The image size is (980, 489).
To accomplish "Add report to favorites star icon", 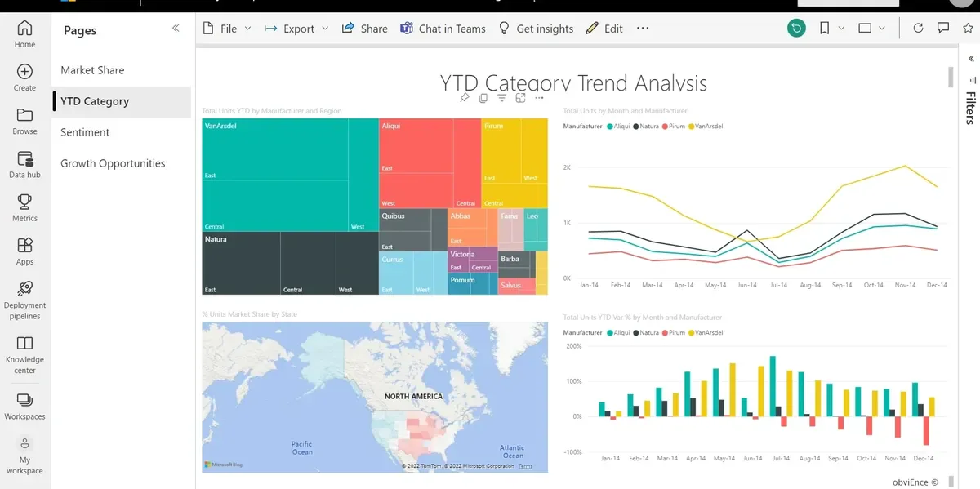I will [x=969, y=29].
